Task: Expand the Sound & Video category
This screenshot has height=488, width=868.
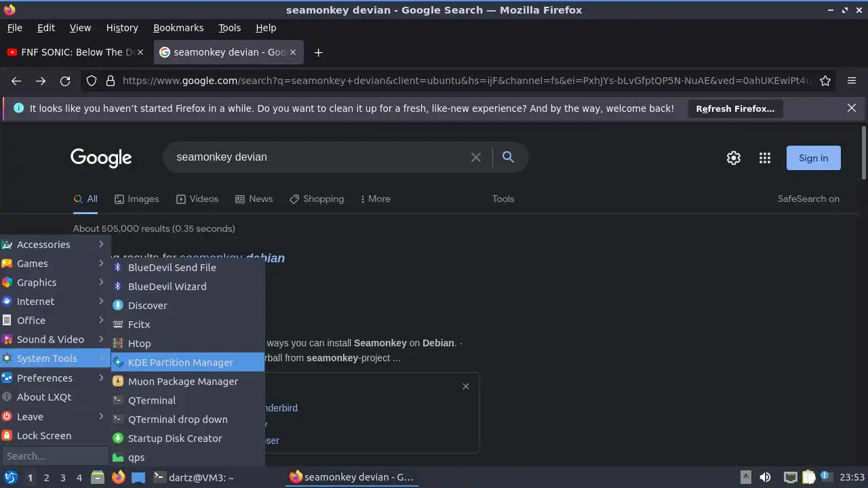Action: 54,340
